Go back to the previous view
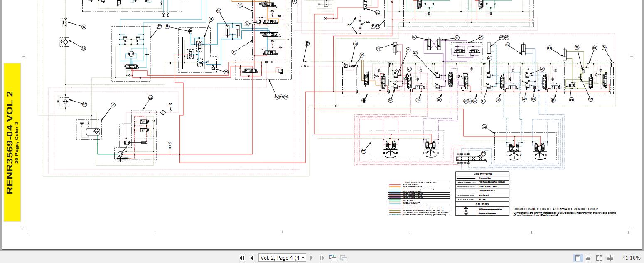Viewport: 644px width, 263px height. [332, 258]
